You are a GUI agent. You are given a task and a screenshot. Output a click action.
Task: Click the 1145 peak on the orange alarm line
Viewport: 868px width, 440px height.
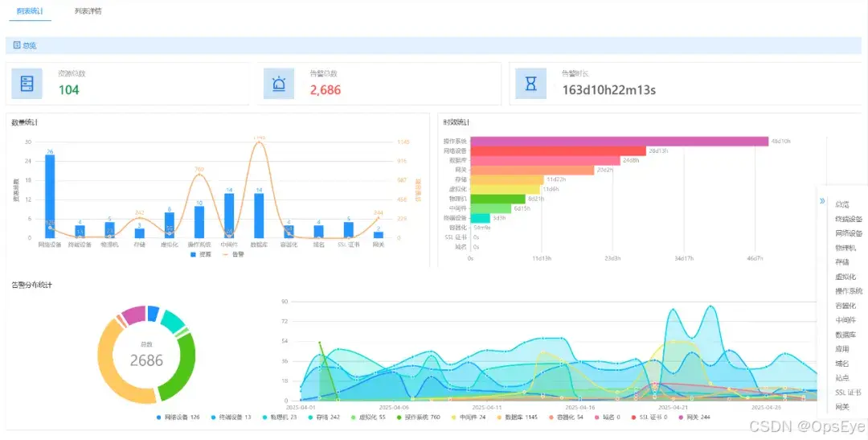[x=259, y=142]
